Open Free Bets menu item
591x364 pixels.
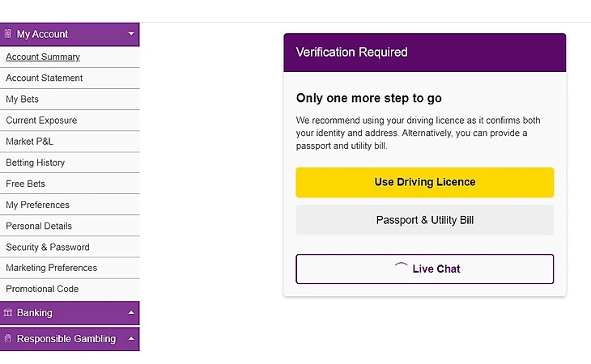(70, 184)
